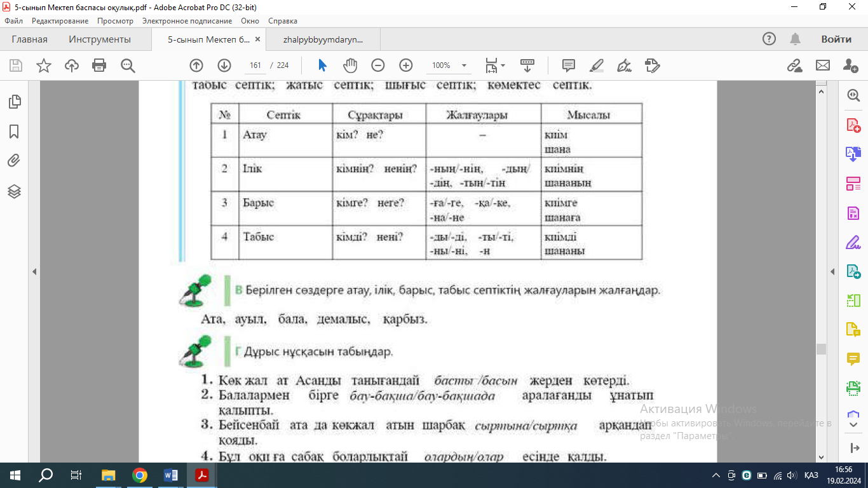Open the help question mark icon
The width and height of the screenshot is (868, 488).
[x=769, y=39]
